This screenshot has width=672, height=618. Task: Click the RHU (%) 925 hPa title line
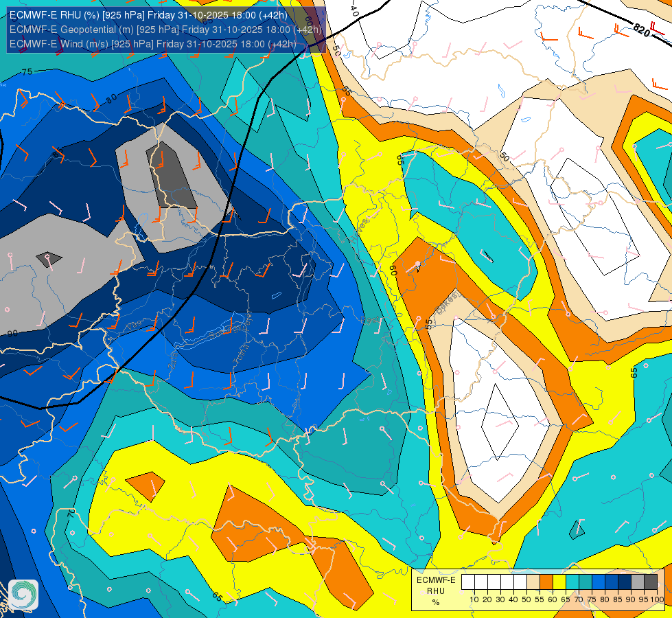[148, 15]
